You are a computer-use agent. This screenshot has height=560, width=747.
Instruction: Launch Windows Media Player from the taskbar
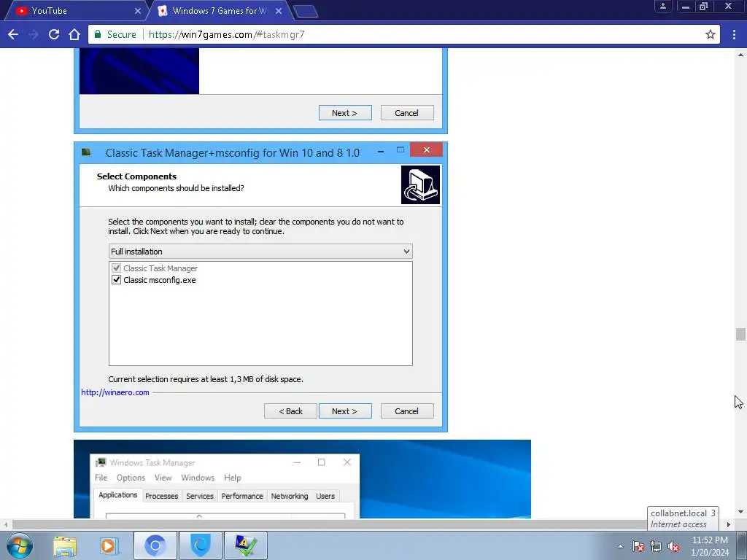pyautogui.click(x=109, y=545)
